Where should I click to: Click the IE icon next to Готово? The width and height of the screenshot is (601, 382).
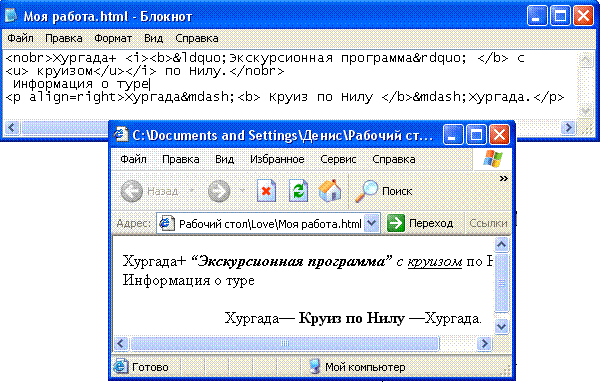(x=120, y=367)
